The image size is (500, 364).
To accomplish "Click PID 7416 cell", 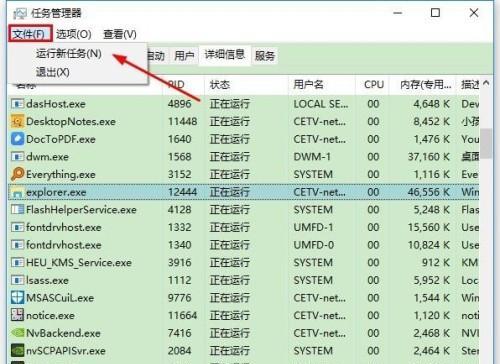I will [x=179, y=333].
